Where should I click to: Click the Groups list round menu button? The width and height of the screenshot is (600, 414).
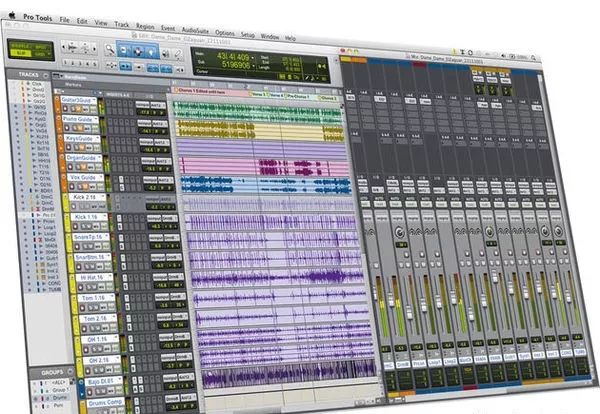[x=70, y=372]
